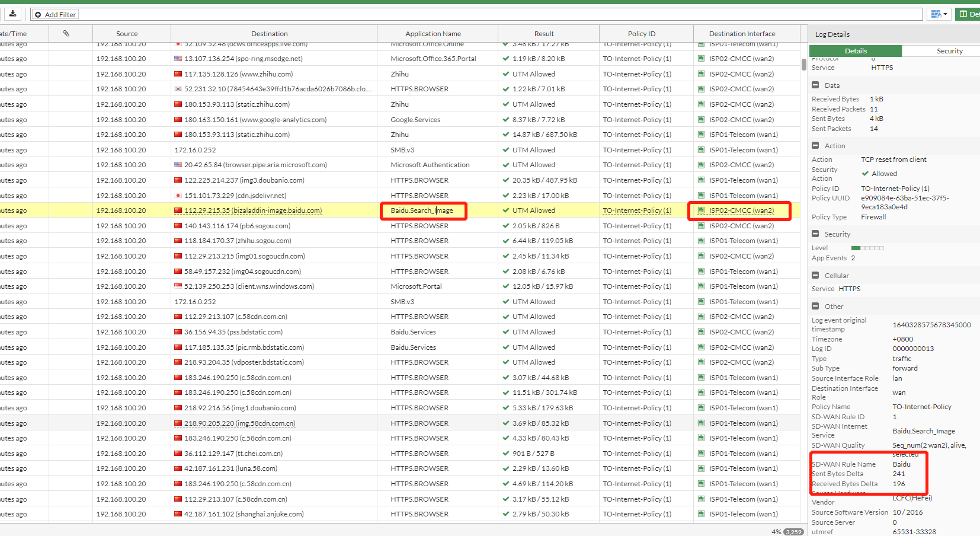Select the Details tab
This screenshot has height=536, width=980.
point(856,51)
